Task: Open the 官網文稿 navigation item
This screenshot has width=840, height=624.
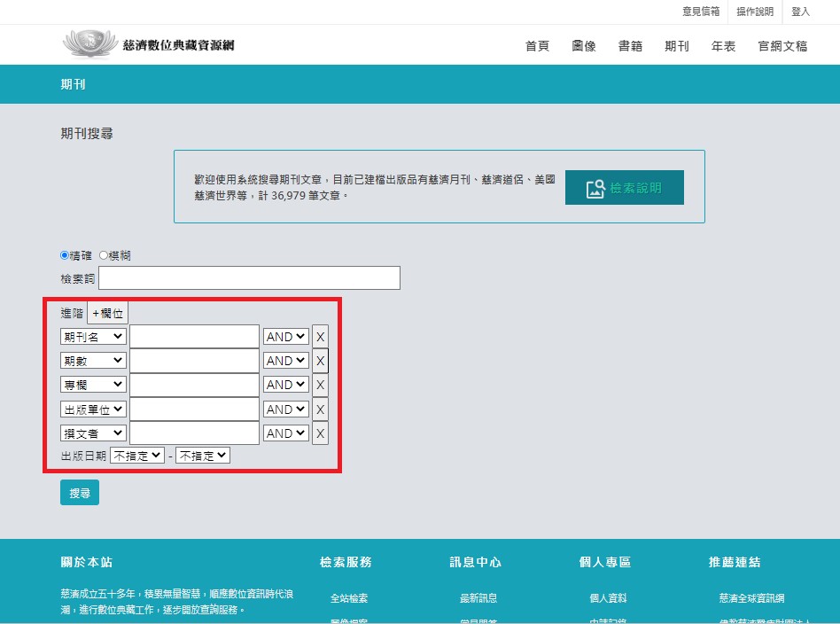Action: 782,46
